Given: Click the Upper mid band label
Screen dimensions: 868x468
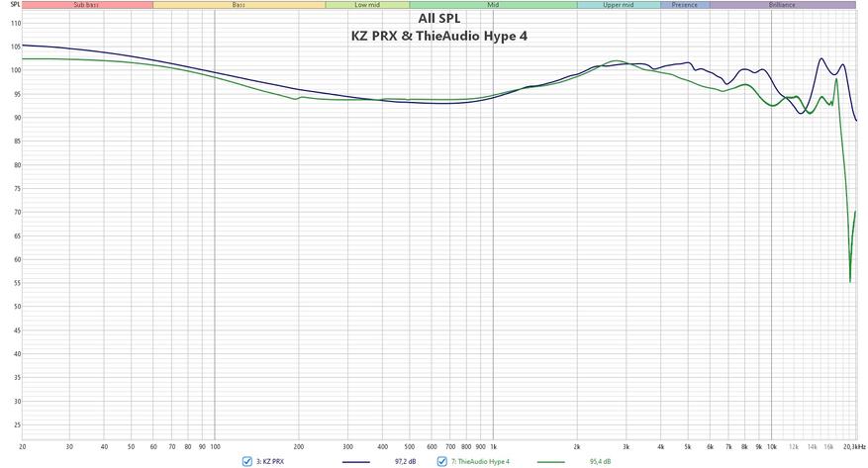Looking at the screenshot, I should click(619, 5).
